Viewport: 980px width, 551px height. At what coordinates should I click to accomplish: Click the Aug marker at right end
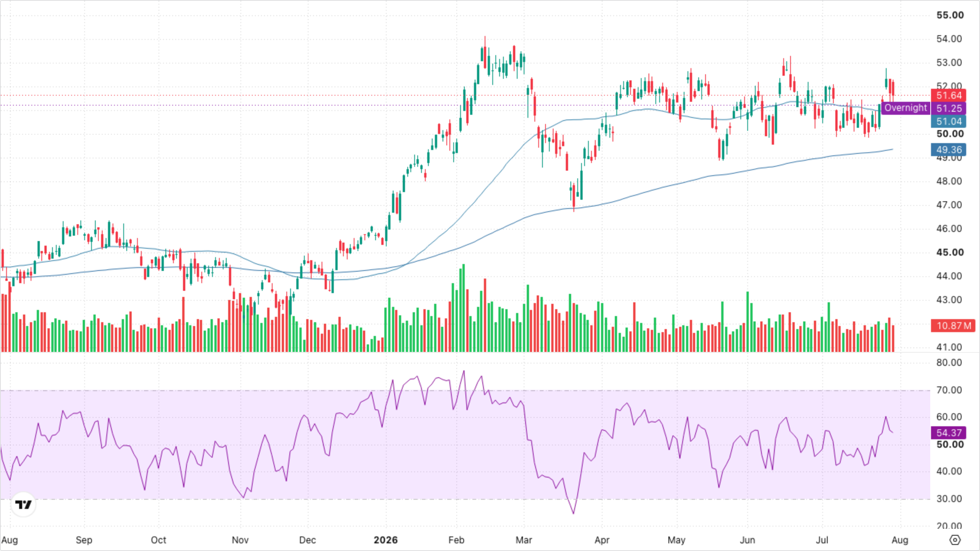click(x=900, y=540)
